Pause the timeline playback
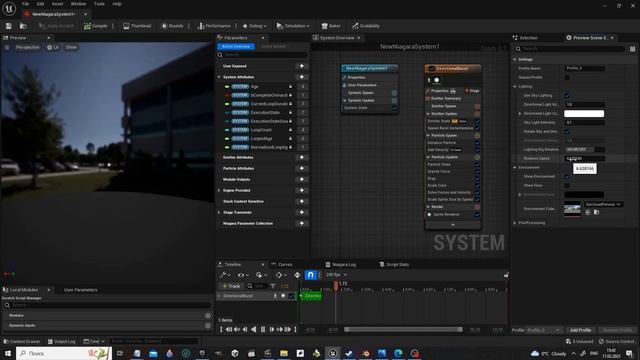The height and width of the screenshot is (360, 640). (x=263, y=329)
